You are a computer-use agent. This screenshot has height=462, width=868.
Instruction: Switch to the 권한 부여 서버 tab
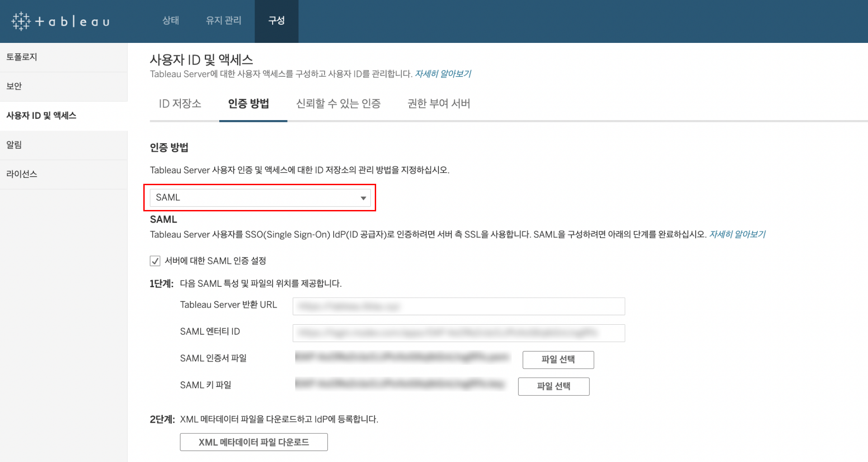coord(439,104)
